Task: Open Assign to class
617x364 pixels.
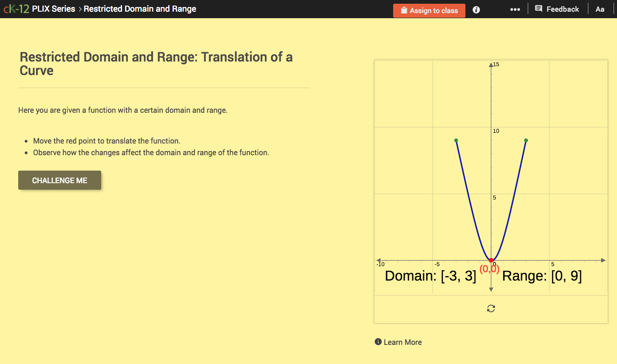Action: [x=429, y=10]
